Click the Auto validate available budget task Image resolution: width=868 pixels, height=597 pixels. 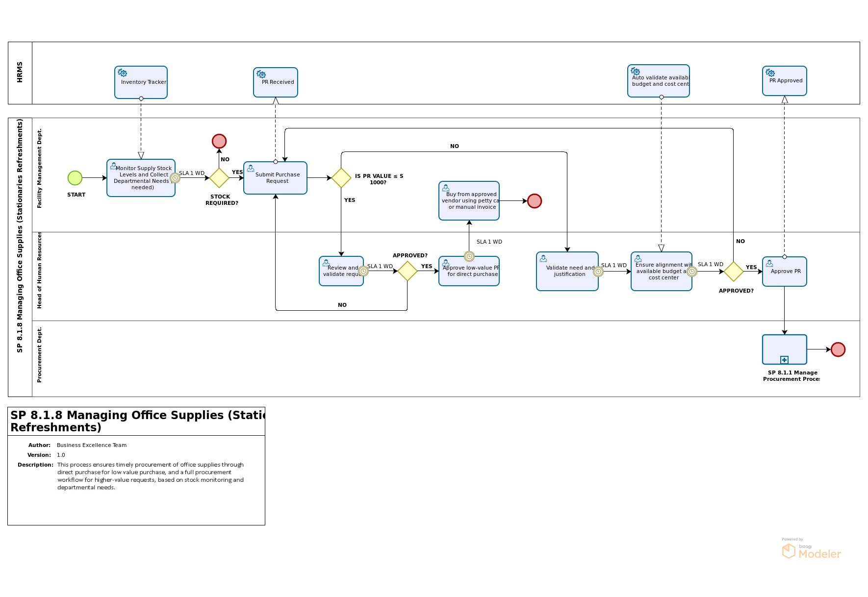point(658,81)
